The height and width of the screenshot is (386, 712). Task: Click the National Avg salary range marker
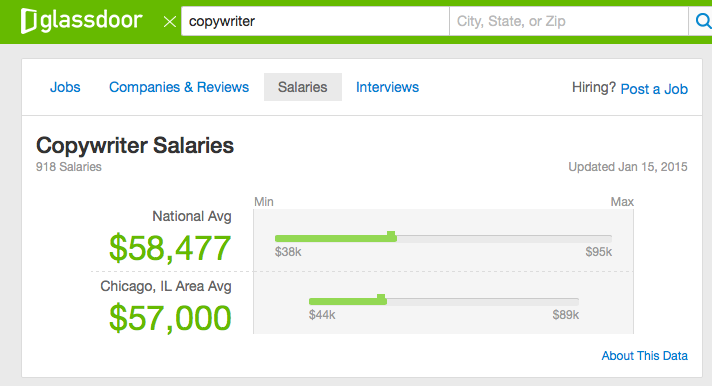coord(391,236)
